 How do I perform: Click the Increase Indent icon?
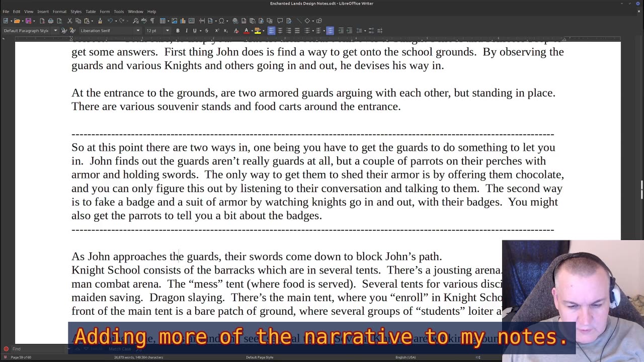[341, 31]
